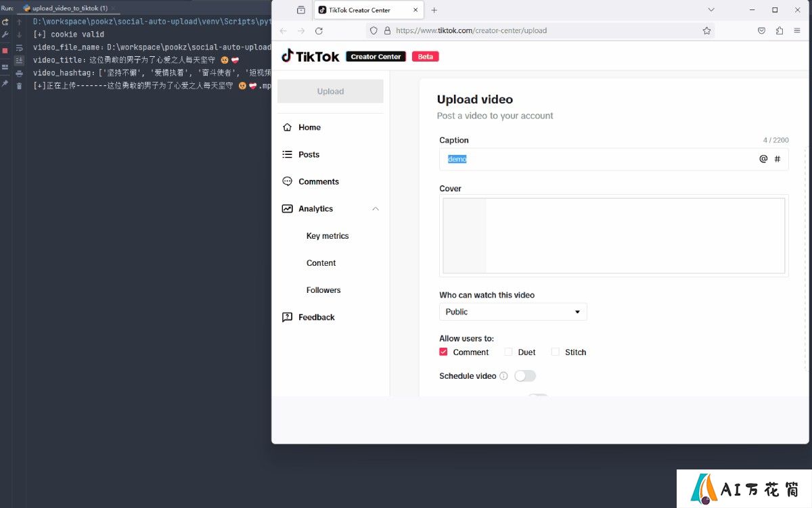Clear console with trash icon

point(19,86)
